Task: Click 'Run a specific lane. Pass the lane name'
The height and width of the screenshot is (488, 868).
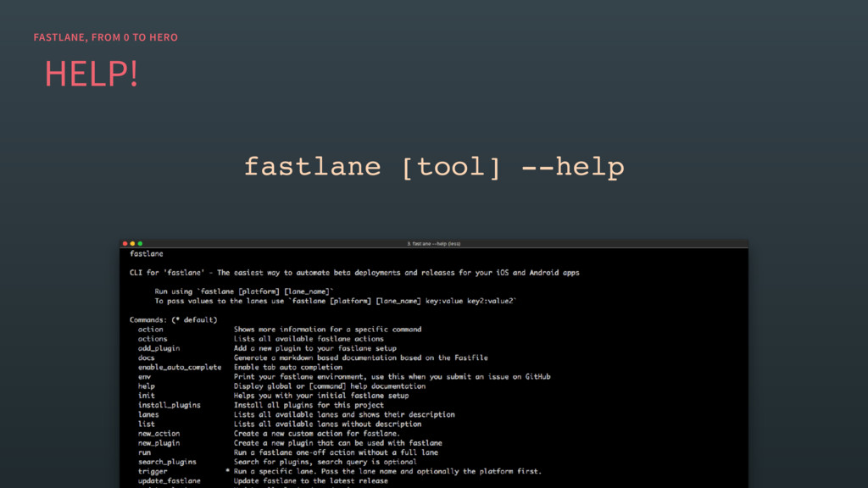Action: (387, 471)
